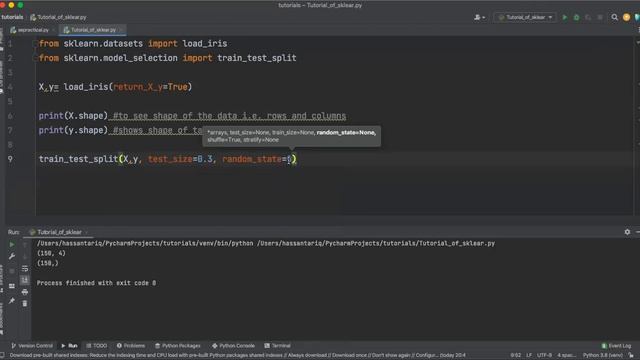Image resolution: width=640 pixels, height=360 pixels.
Task: Click the Stop square in Run panel
Action: point(12,271)
